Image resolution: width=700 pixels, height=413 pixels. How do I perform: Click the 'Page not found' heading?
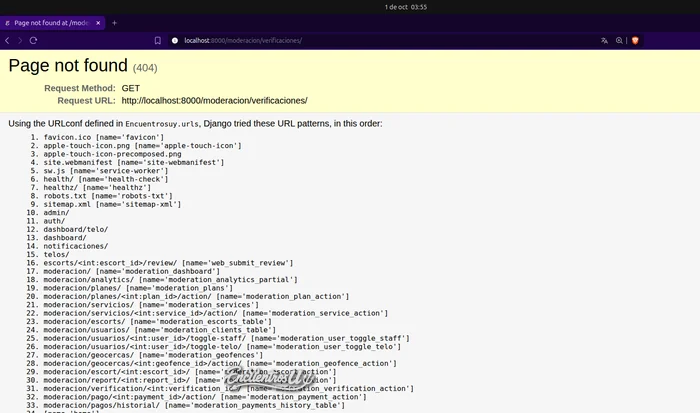click(x=68, y=66)
